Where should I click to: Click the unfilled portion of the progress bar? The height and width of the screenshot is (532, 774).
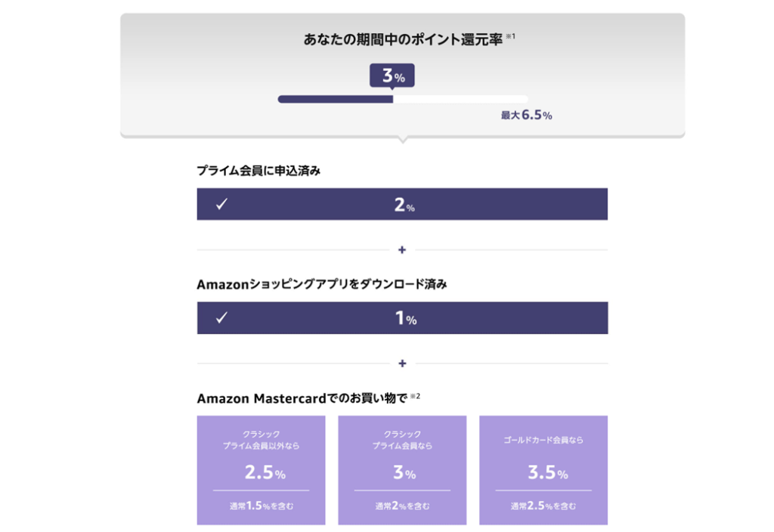click(x=460, y=99)
